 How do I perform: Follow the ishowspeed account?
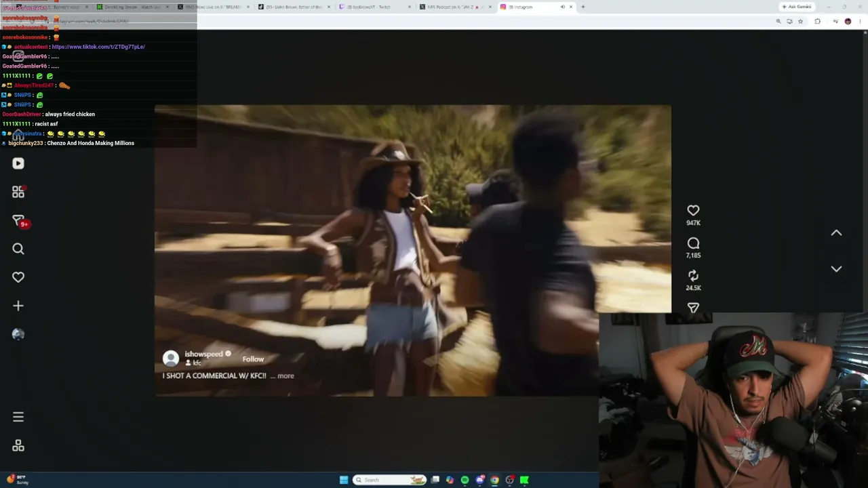tap(253, 359)
